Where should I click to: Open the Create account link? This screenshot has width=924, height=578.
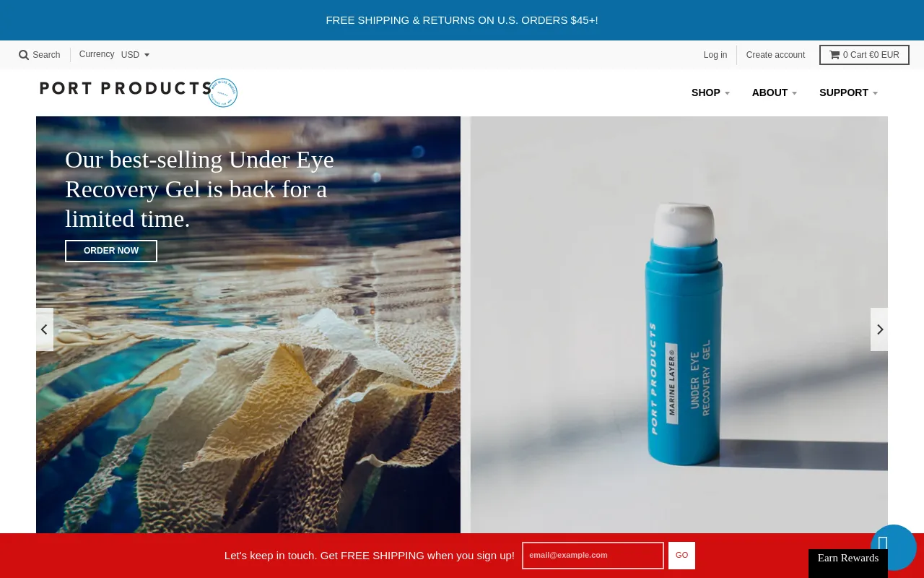click(775, 55)
